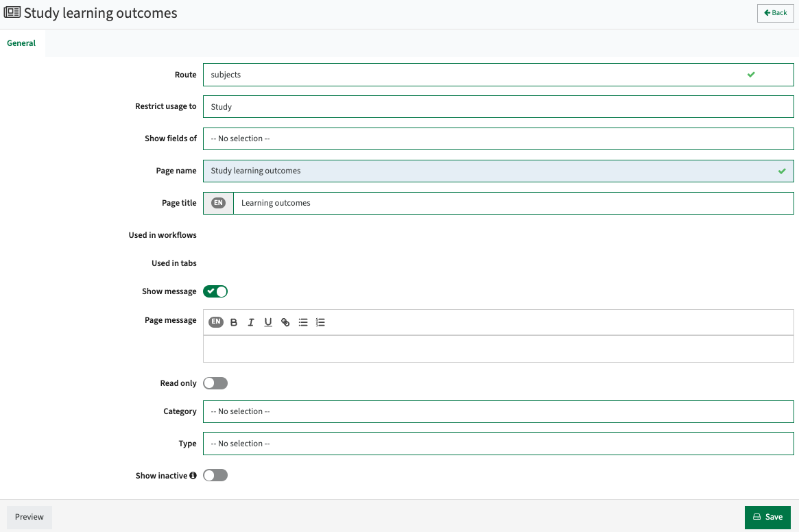Toggle Underline in the message editor
The image size is (799, 532).
(x=268, y=322)
